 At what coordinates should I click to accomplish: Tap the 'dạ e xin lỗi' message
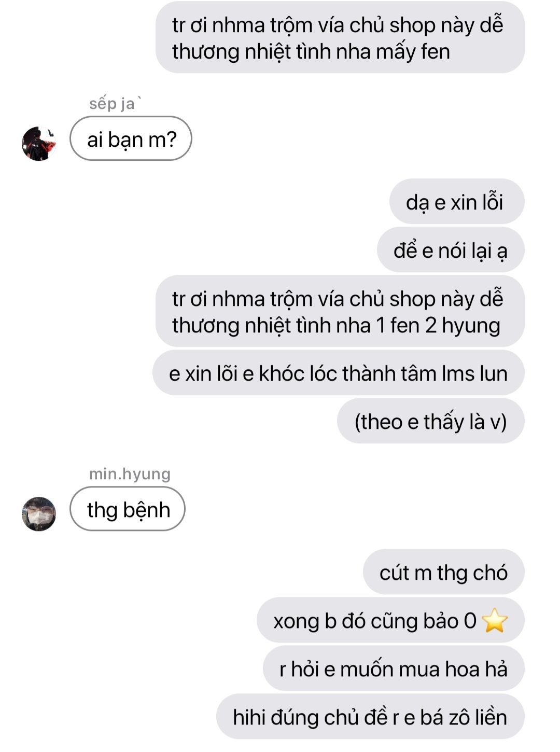(457, 202)
